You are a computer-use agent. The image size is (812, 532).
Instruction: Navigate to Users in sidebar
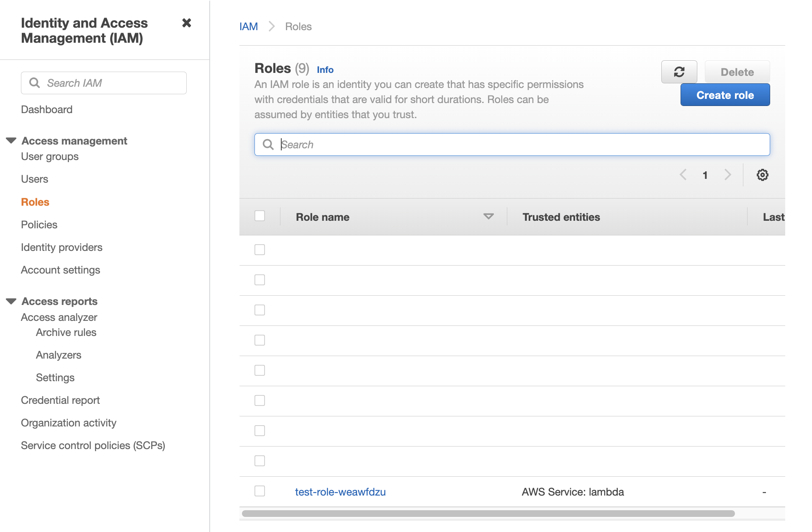34,179
